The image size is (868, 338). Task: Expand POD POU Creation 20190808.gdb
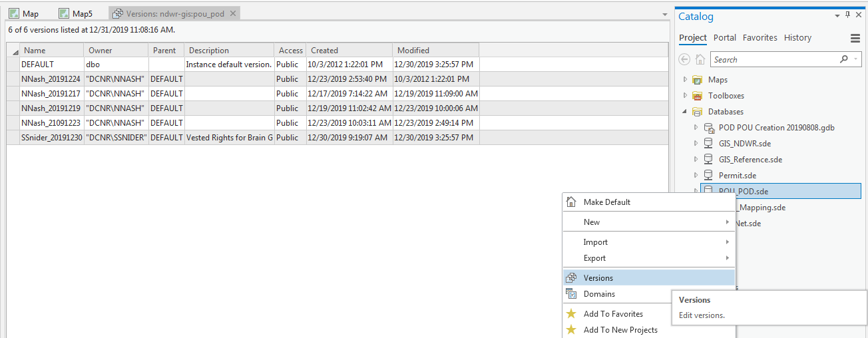696,128
